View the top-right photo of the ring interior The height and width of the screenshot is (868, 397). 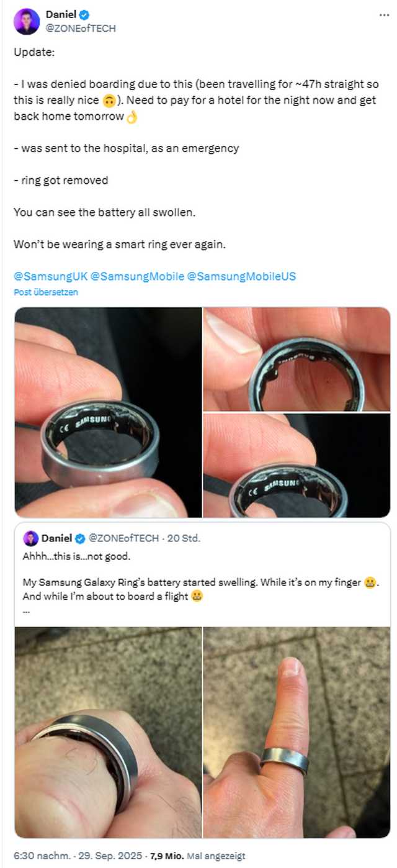coord(298,358)
